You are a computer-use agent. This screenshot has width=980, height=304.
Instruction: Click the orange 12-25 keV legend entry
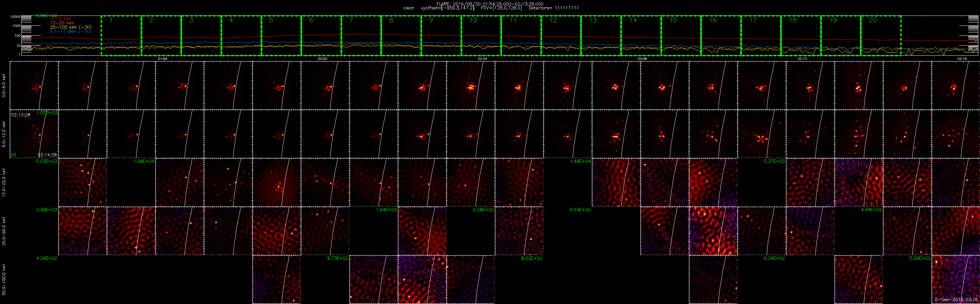pos(62,23)
